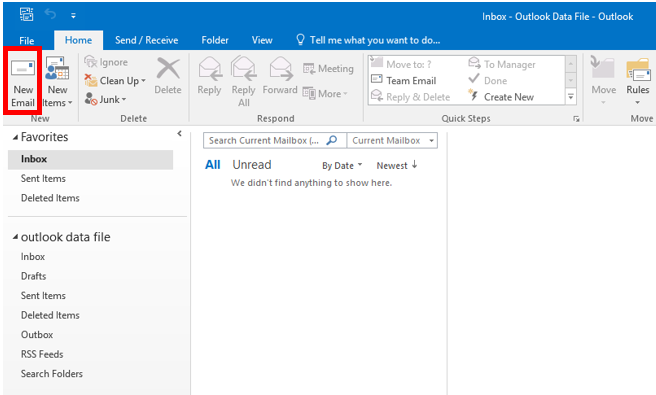Select the Team Email quick step

tap(404, 80)
